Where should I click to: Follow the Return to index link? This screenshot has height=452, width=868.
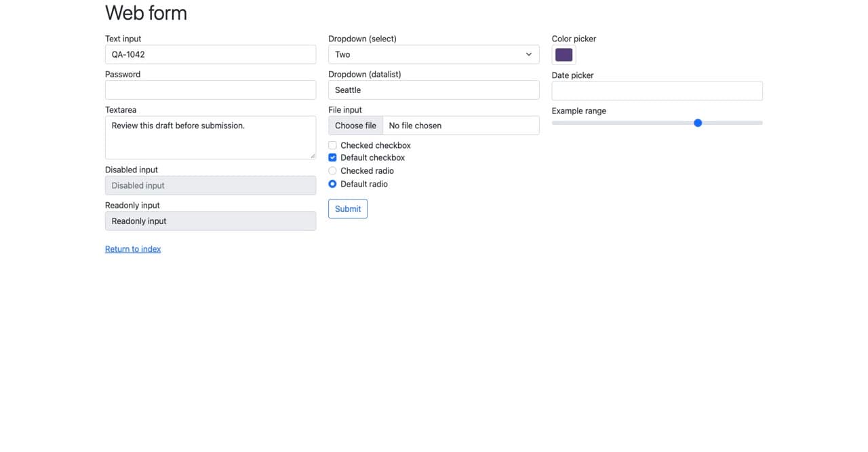pos(133,249)
